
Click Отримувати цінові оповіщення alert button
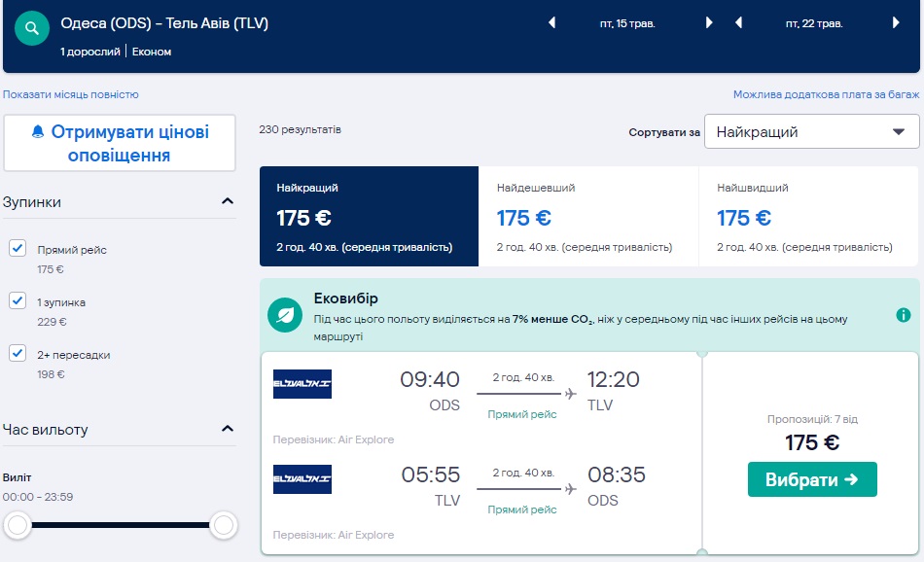click(120, 143)
